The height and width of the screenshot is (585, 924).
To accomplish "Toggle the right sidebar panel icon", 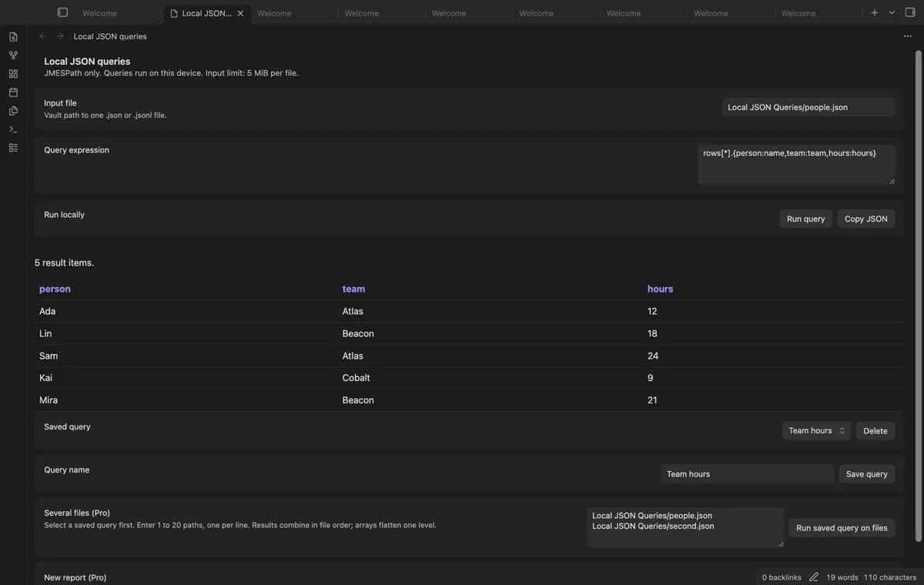I will 909,12.
